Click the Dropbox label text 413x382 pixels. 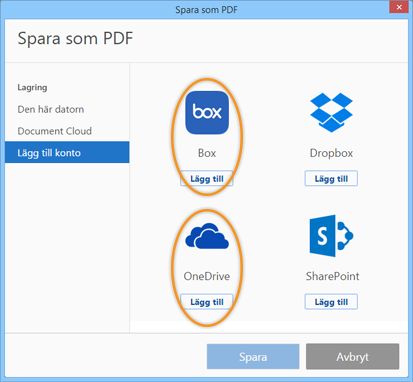[331, 153]
